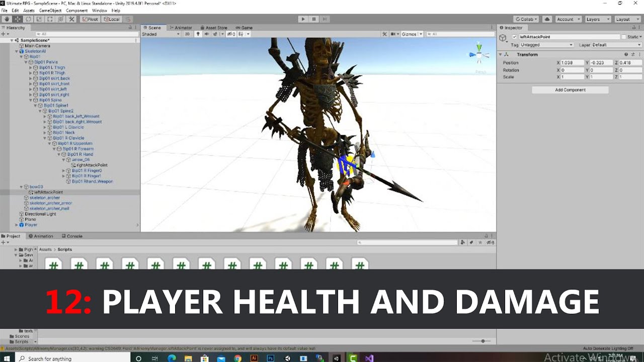644x362 pixels.
Task: Switch to the Game tab
Action: point(244,28)
